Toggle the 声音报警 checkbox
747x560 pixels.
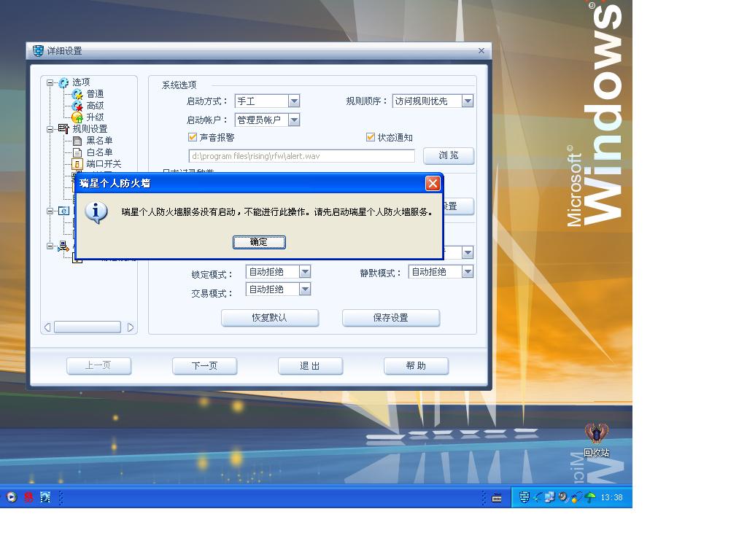click(193, 137)
